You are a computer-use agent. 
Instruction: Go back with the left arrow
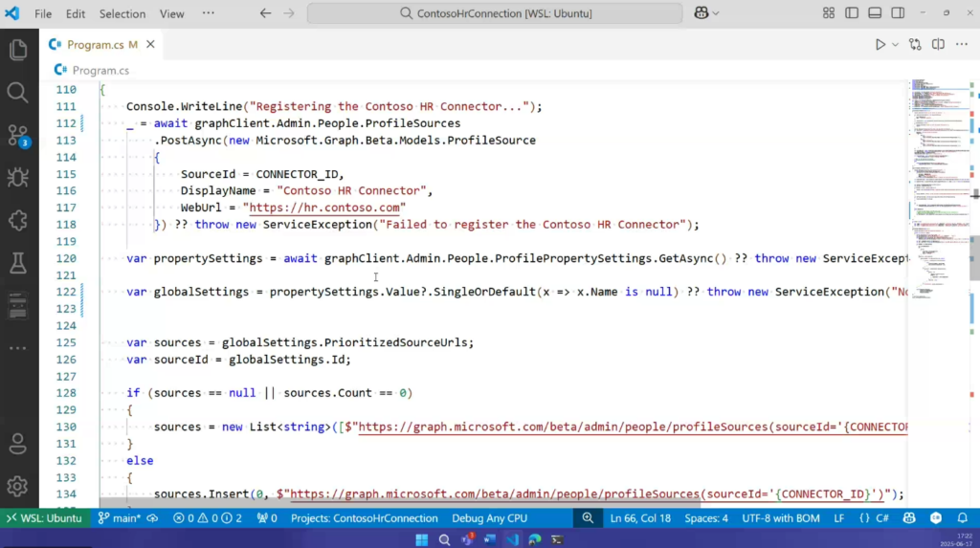click(x=266, y=13)
